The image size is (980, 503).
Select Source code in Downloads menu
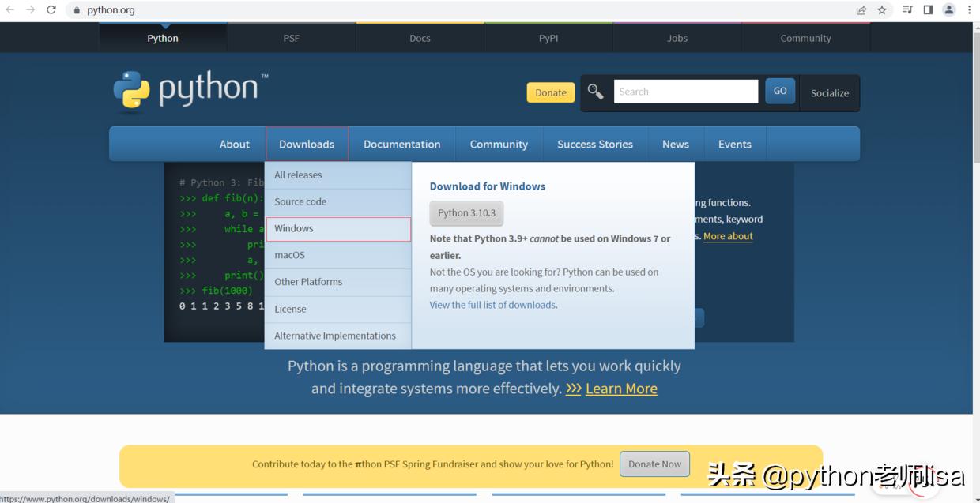[x=338, y=202]
